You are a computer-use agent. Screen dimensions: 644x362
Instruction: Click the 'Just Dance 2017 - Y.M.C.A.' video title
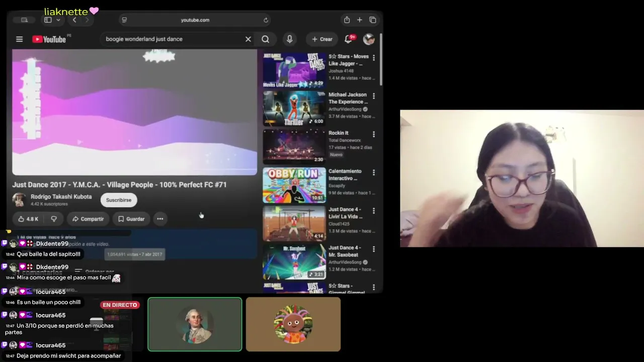click(119, 185)
